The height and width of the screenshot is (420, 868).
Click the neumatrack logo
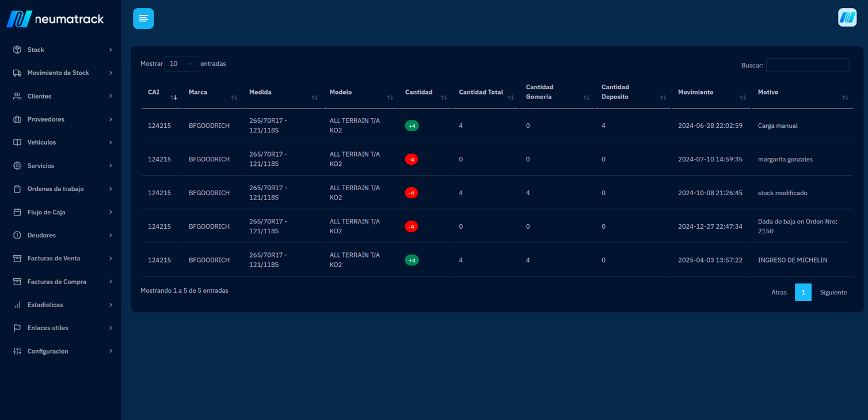point(55,18)
